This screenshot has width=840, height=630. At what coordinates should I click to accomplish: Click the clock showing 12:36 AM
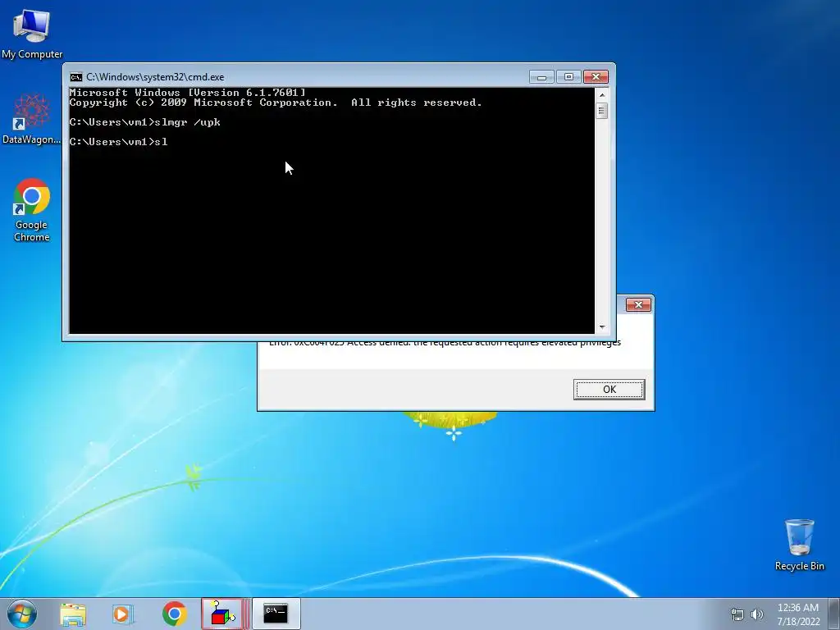point(798,614)
